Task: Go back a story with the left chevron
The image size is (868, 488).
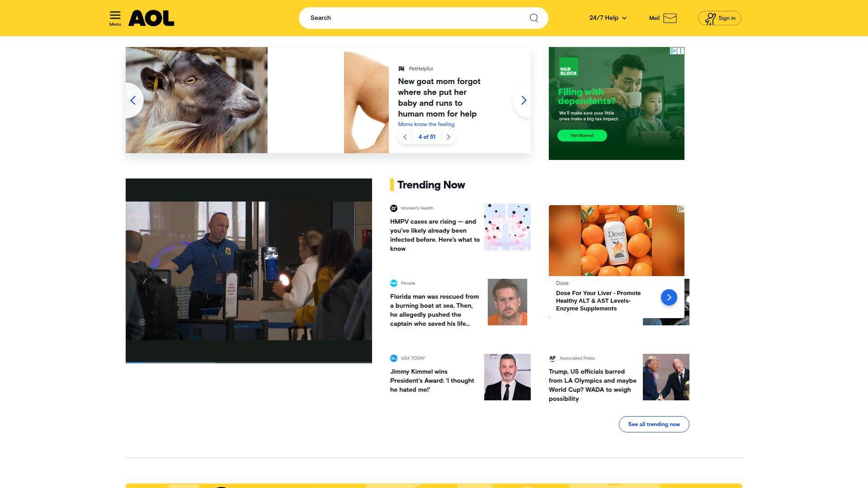Action: [133, 100]
